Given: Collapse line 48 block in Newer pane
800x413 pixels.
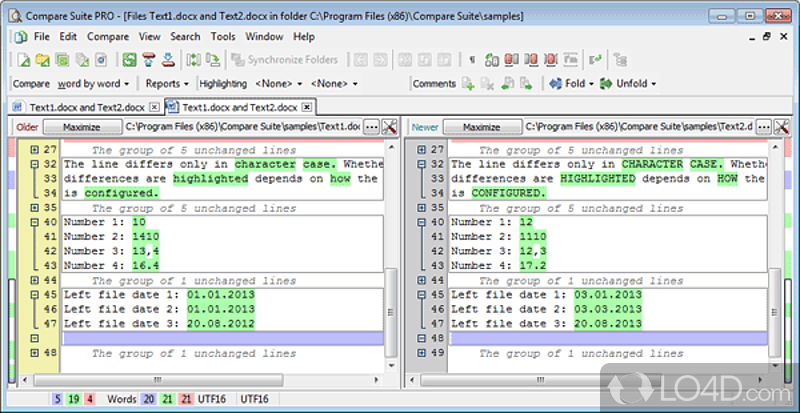Looking at the screenshot, I should tap(422, 338).
